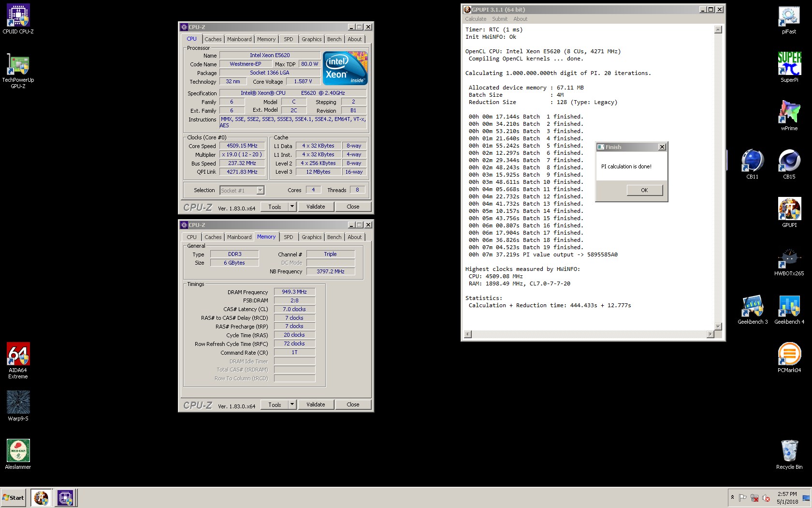Click GPUPI vertical scrollbar up arrow
812x508 pixels.
pyautogui.click(x=718, y=30)
